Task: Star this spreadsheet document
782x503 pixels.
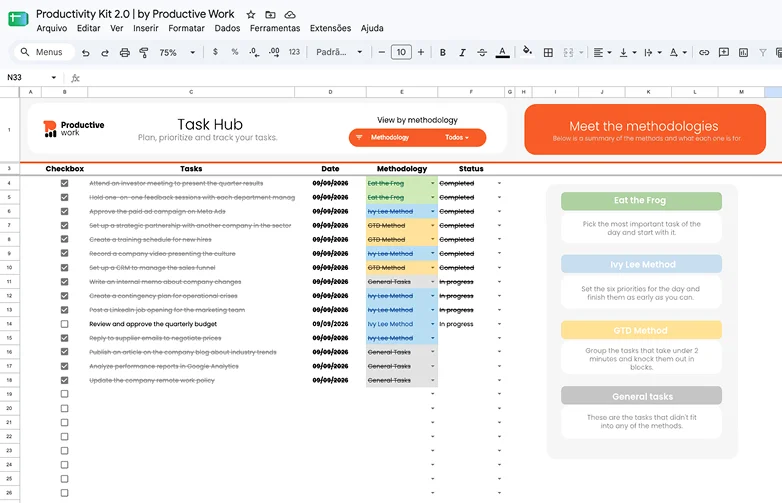Action: (251, 14)
